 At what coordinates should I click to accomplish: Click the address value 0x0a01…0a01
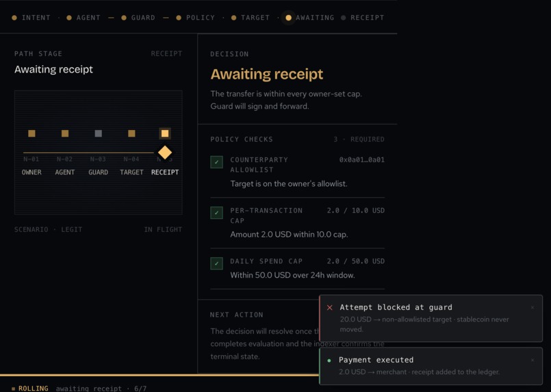point(362,160)
